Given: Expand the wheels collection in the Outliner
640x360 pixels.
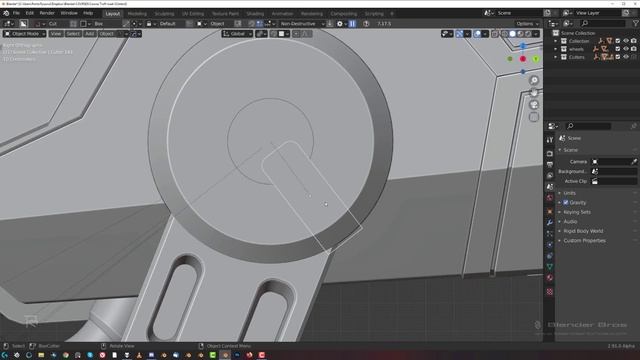Looking at the screenshot, I should 556,49.
